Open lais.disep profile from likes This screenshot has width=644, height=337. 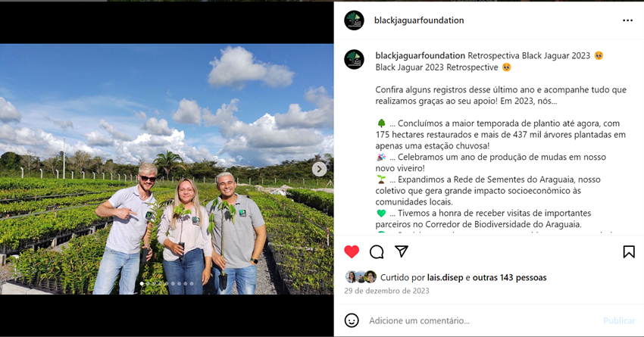pos(445,278)
